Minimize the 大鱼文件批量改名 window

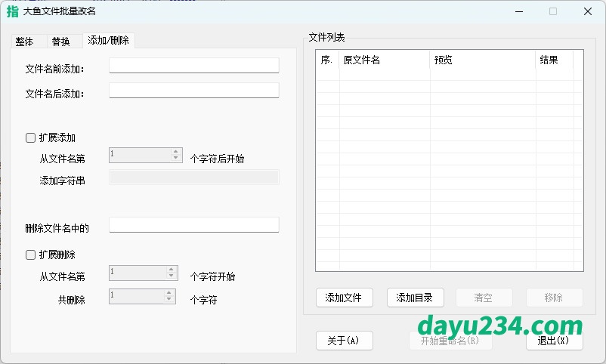518,11
